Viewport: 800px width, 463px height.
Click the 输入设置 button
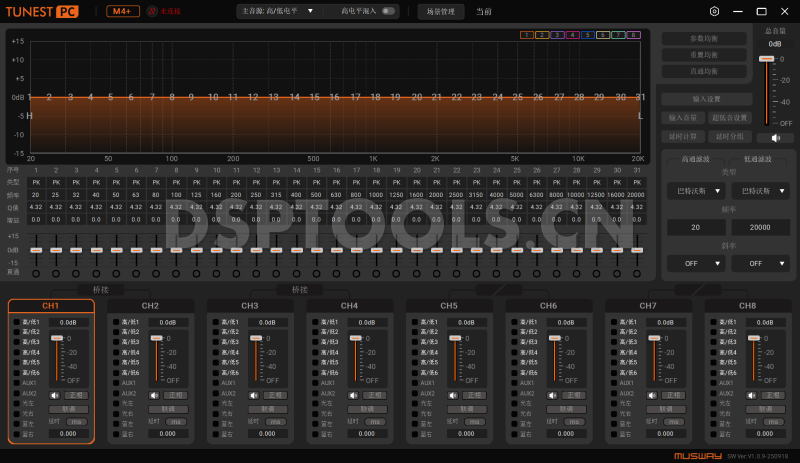click(706, 99)
